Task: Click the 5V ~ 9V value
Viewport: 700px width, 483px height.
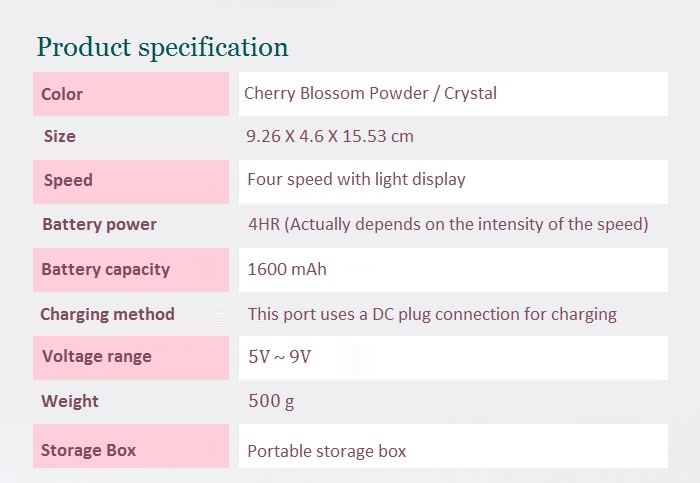Action: [279, 357]
